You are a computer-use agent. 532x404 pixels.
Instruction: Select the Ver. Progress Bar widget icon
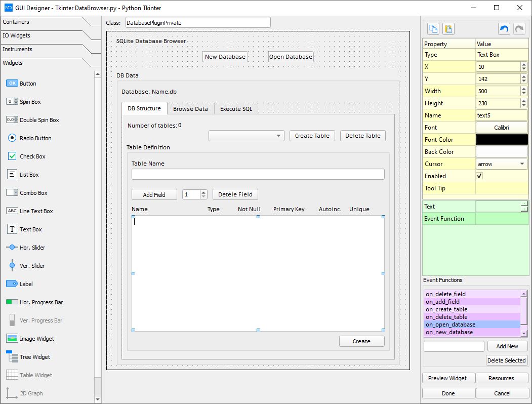click(x=12, y=320)
